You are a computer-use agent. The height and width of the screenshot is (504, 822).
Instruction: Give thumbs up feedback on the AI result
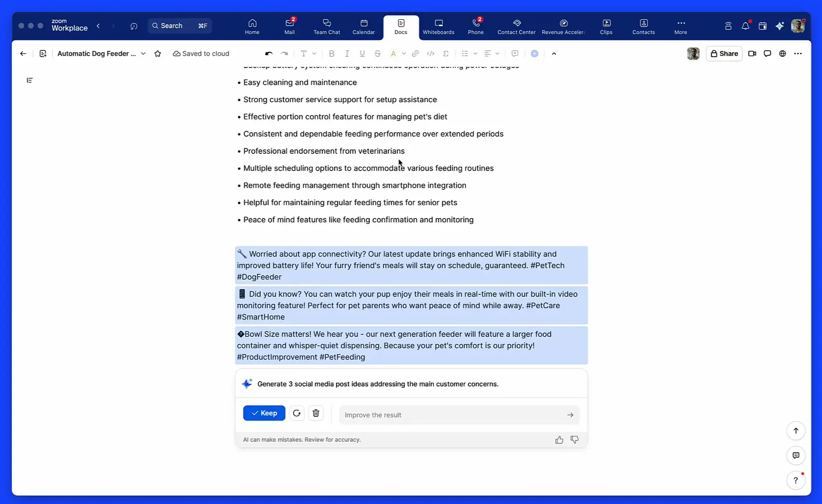coord(559,440)
